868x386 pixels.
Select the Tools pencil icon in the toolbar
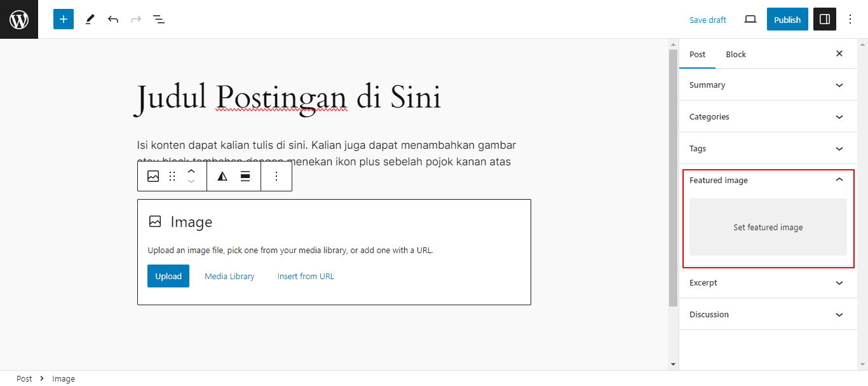tap(90, 19)
